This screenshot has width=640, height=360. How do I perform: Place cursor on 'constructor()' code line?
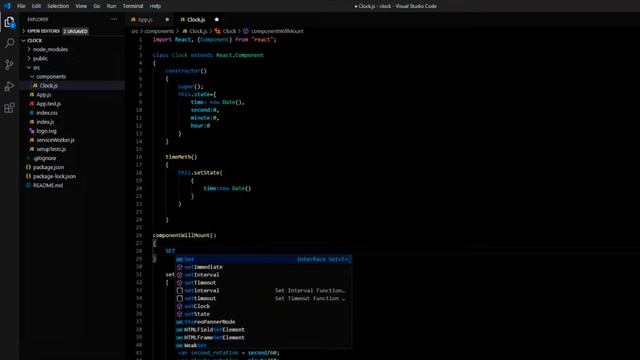click(x=186, y=71)
